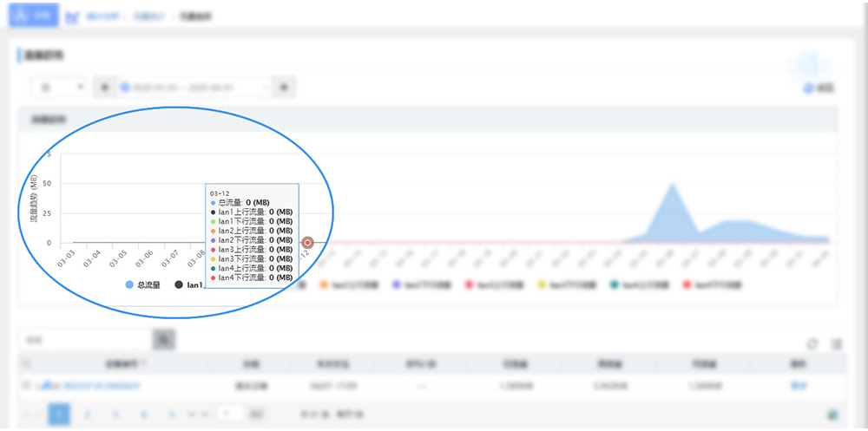Open the time granularity dropdown

pyautogui.click(x=61, y=87)
